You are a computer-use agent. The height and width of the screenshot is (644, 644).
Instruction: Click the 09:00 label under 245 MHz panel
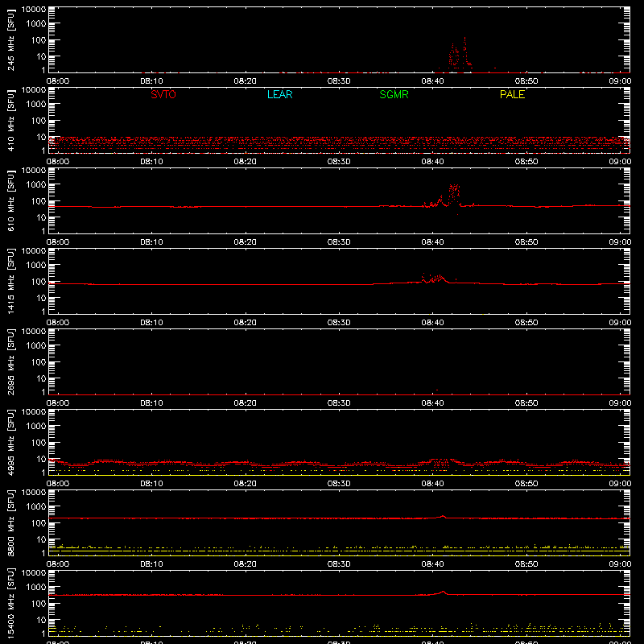620,81
